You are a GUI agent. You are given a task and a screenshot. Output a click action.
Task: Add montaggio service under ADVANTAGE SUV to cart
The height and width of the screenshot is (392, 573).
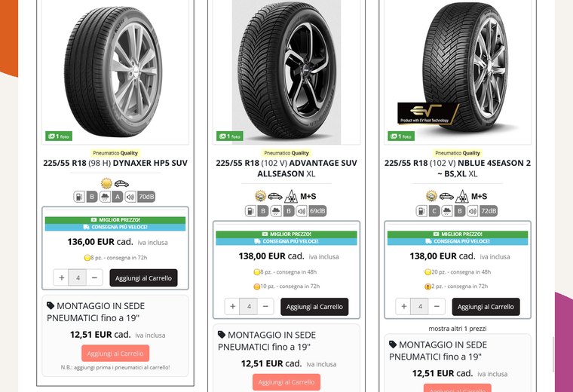[x=286, y=382]
